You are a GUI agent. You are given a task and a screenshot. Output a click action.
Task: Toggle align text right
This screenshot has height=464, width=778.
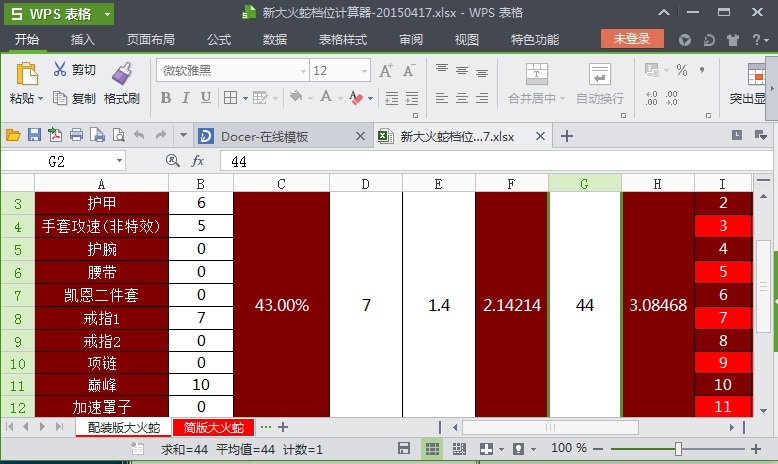(x=482, y=98)
